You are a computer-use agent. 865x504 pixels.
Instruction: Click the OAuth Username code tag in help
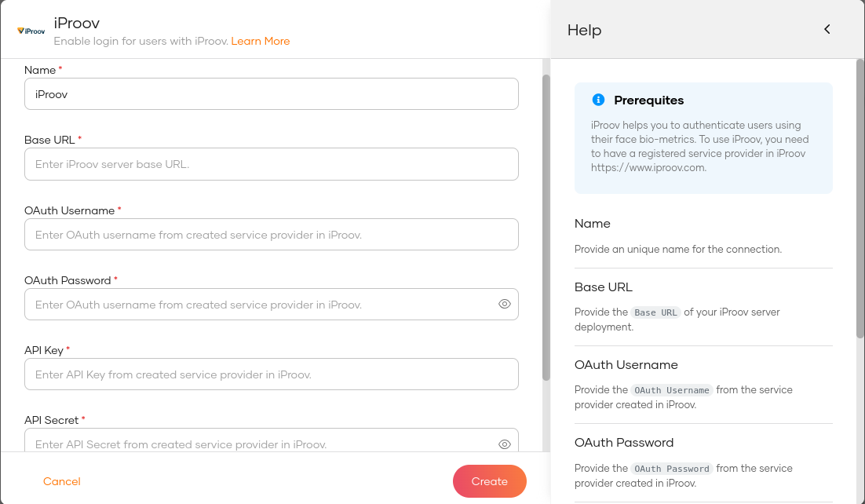(671, 390)
